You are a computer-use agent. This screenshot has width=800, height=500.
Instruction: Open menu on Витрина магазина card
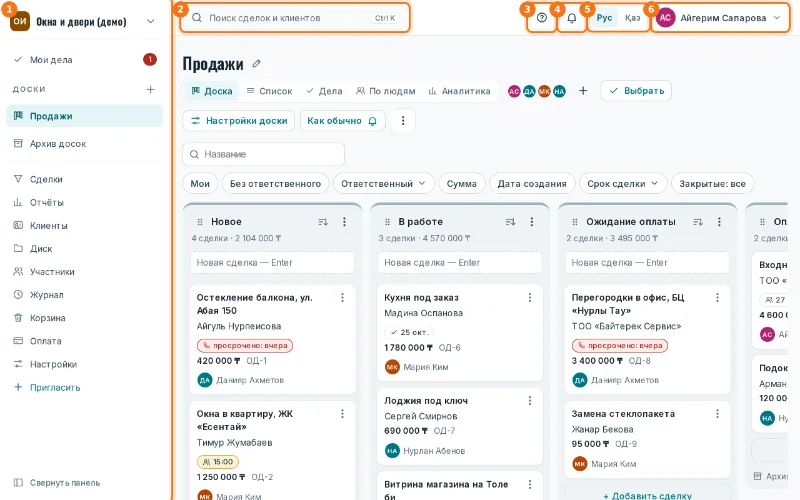click(x=530, y=484)
